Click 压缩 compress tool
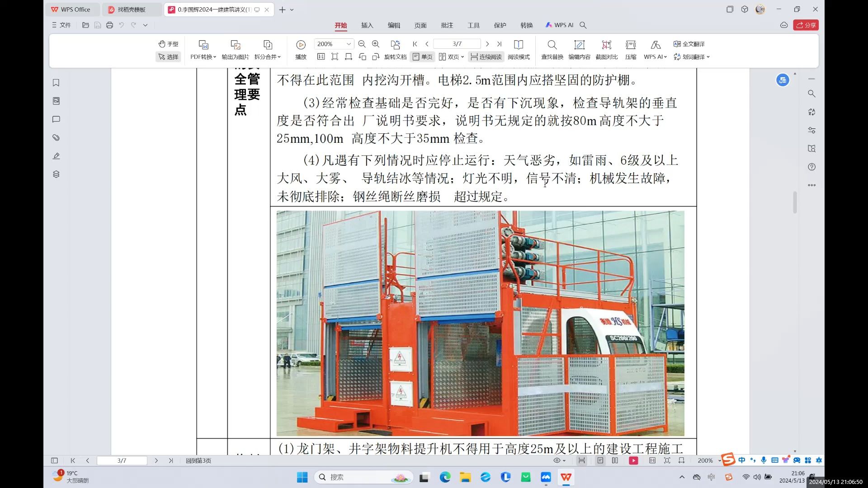Screen dimensions: 868x488 pos(631,50)
